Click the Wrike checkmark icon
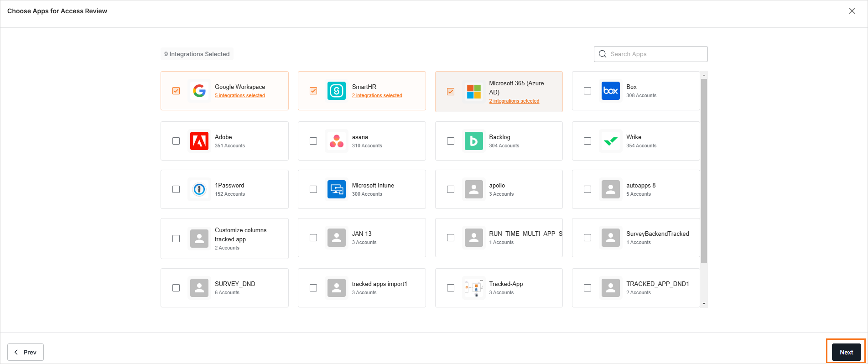 (x=611, y=141)
